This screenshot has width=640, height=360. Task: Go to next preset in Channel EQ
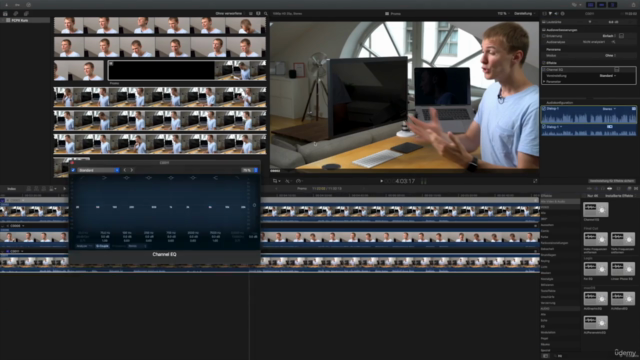coord(131,170)
